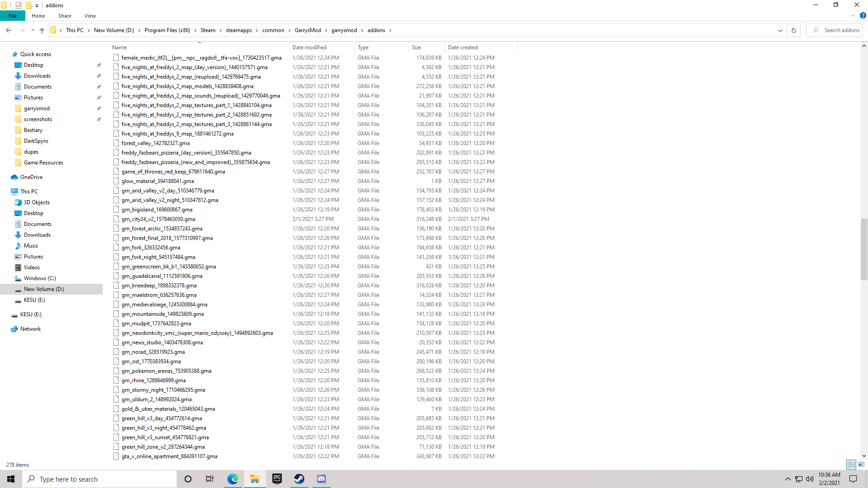Open Steam from the taskbar
This screenshot has height=488, width=868.
(299, 479)
